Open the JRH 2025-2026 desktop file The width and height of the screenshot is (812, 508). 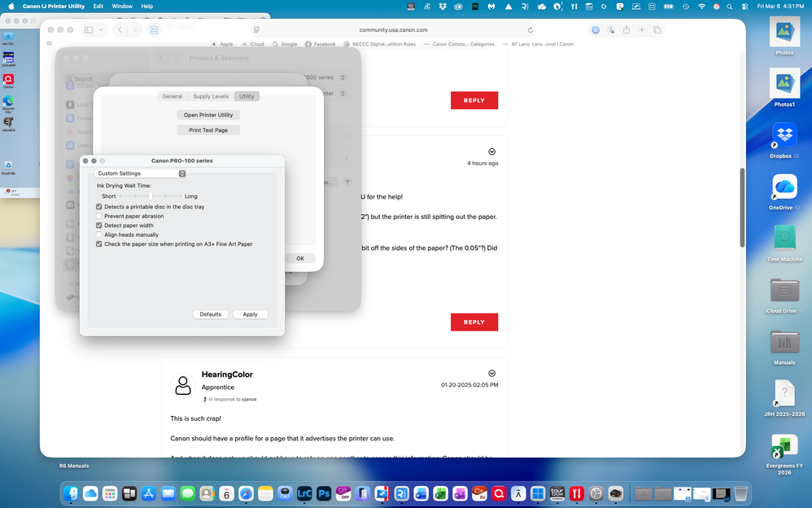[784, 393]
